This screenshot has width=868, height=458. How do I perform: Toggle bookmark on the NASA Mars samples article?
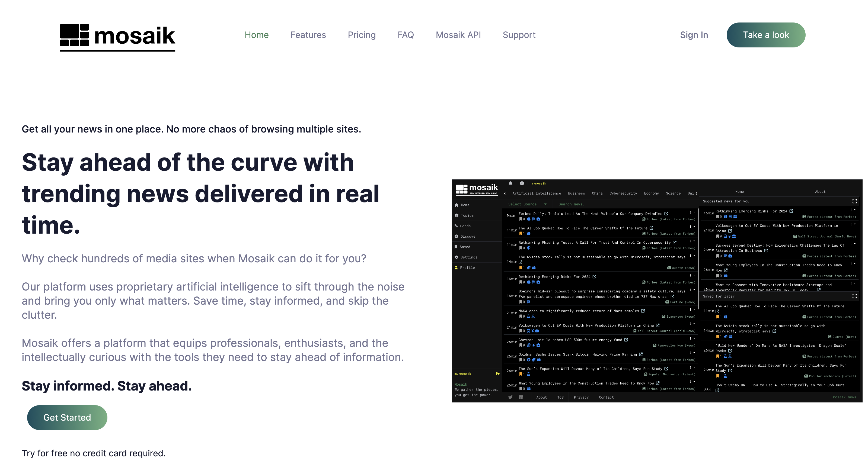click(521, 317)
